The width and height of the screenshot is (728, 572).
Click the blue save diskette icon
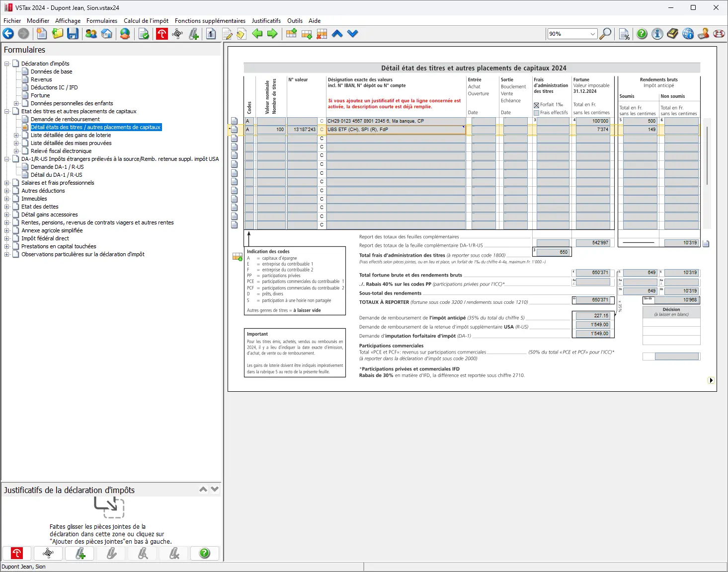pyautogui.click(x=73, y=34)
